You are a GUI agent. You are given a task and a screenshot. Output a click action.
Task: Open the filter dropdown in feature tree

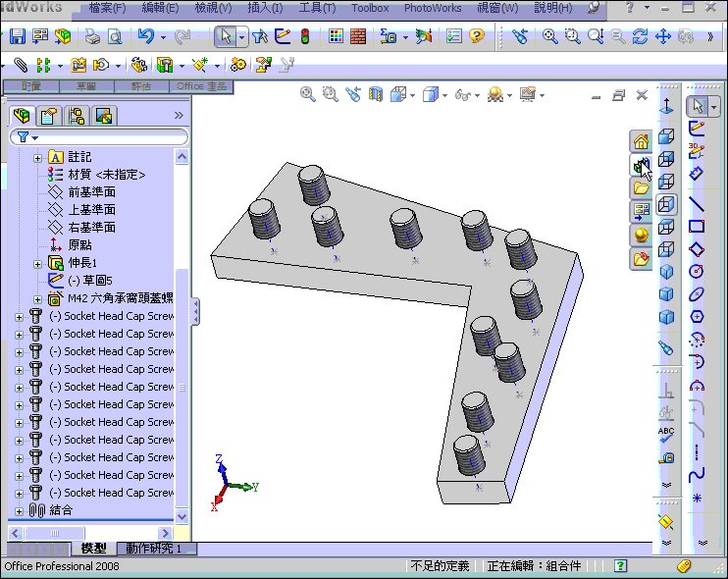(34, 138)
